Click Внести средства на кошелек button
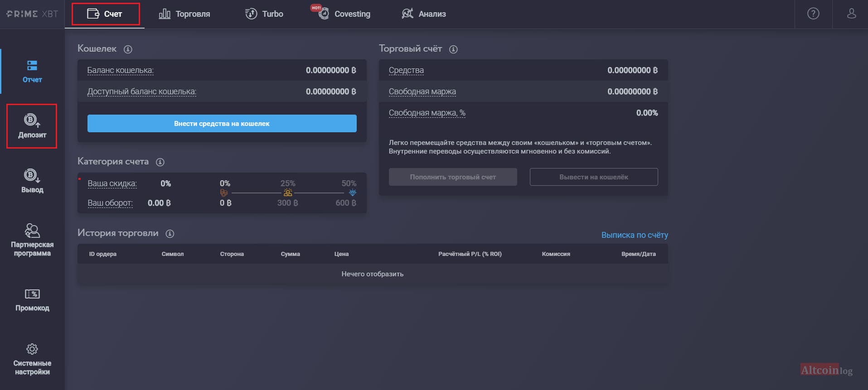Screen dimensions: 868x390 coord(222,124)
